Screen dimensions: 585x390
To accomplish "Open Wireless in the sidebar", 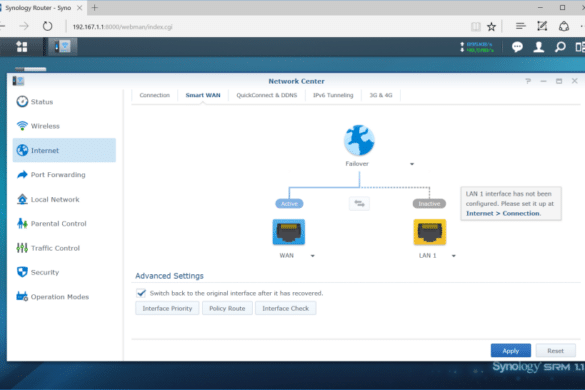I will (x=64, y=126).
